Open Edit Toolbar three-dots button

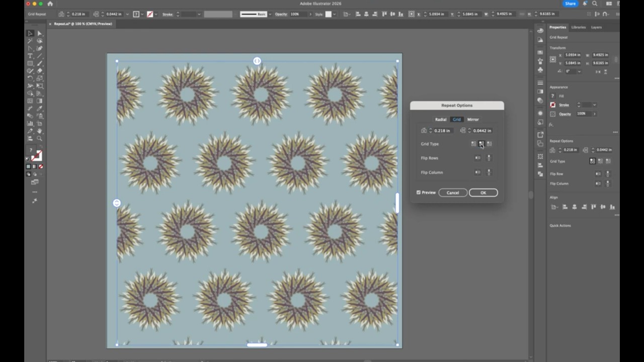(x=34, y=192)
